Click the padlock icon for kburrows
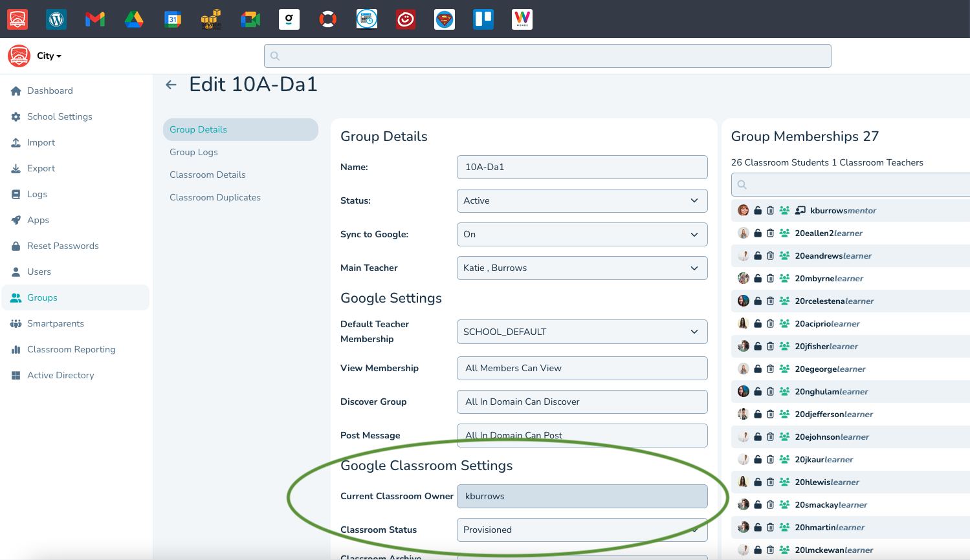The image size is (970, 560). [x=758, y=211]
